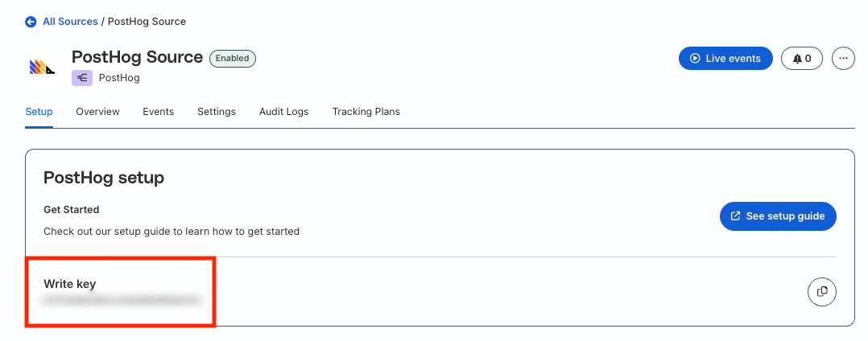
Task: Click the See setup guide button
Action: (777, 216)
